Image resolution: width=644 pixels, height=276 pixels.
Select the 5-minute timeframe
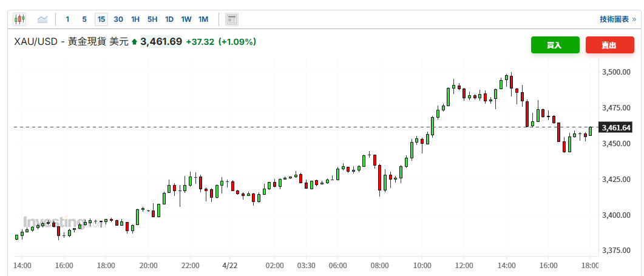(x=84, y=19)
